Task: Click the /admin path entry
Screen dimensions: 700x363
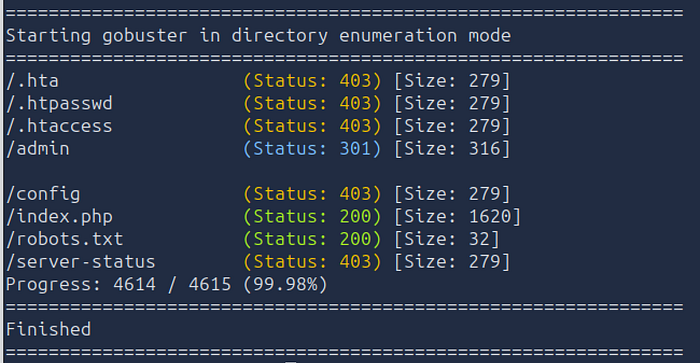Action: pyautogui.click(x=38, y=149)
